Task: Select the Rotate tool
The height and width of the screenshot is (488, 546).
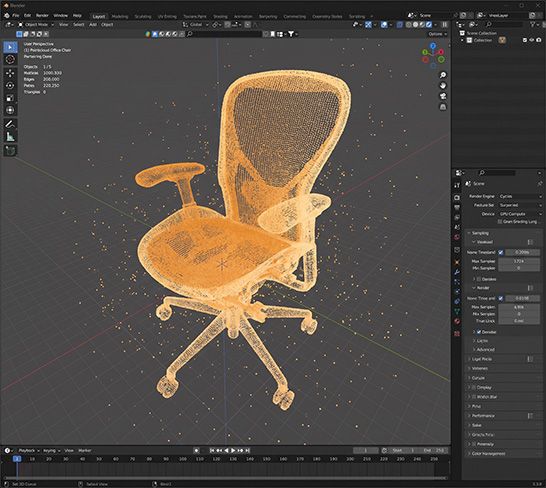Action: (10, 85)
